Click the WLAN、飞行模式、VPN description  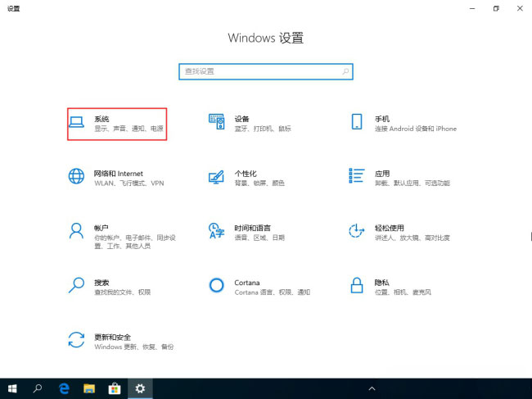(x=129, y=184)
